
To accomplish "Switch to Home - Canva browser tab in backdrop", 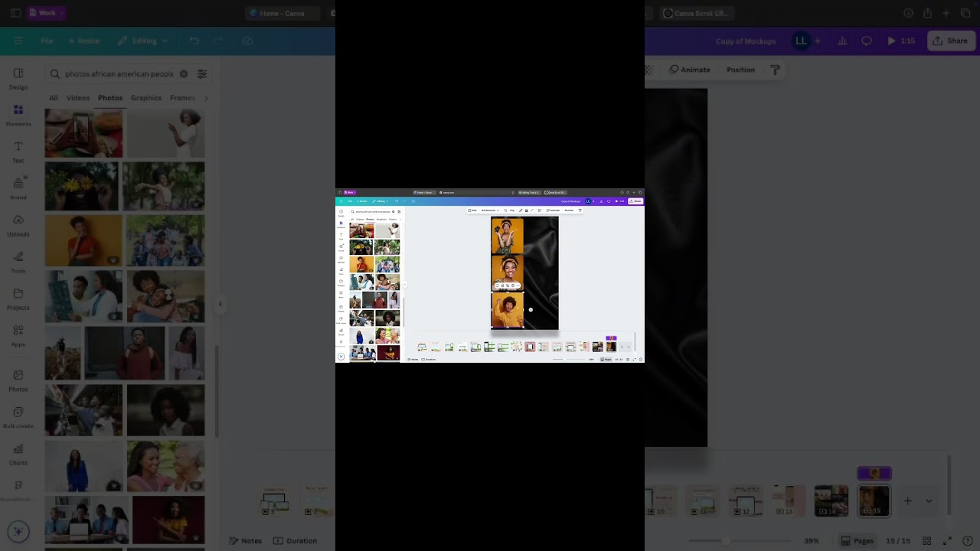I will click(x=282, y=13).
